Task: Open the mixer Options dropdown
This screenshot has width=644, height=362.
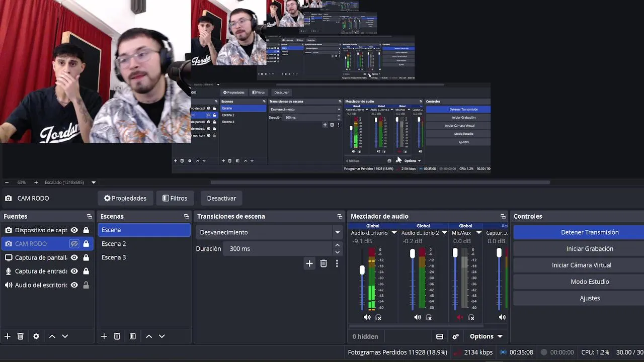Action: 487,336
